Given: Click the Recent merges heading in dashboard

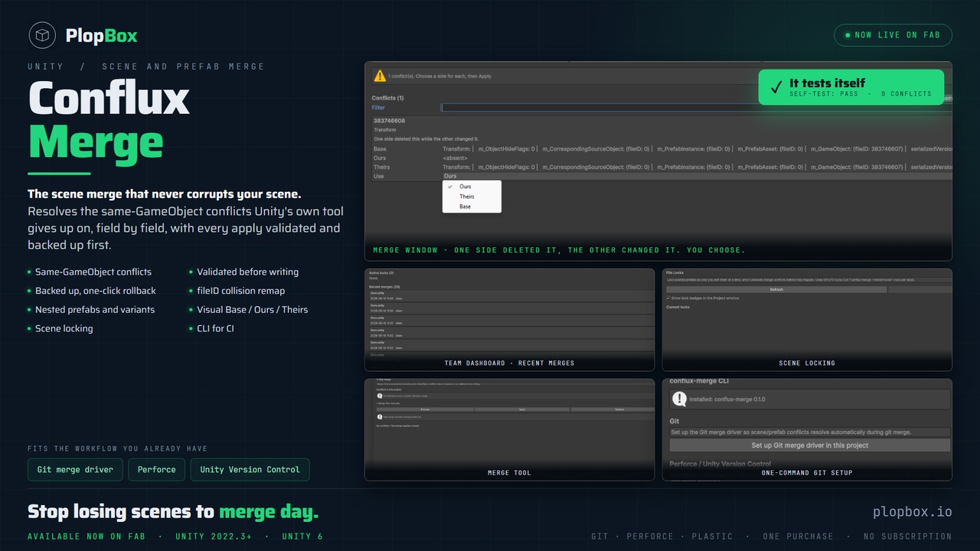Looking at the screenshot, I should (x=384, y=287).
